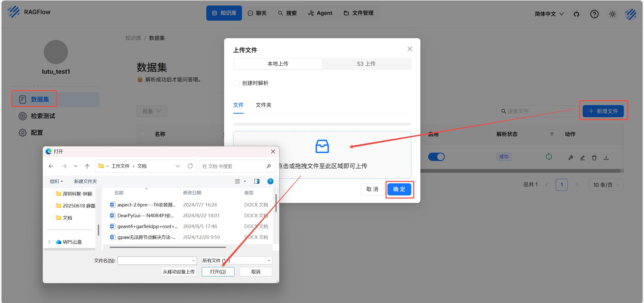The width and height of the screenshot is (644, 303).
Task: Expand the WPS云盘 tree node
Action: click(x=49, y=242)
